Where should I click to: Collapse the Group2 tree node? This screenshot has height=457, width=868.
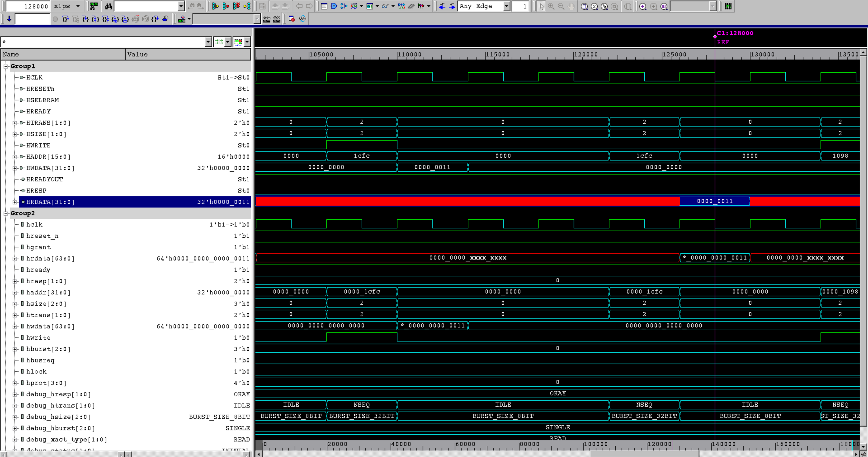(x=6, y=214)
